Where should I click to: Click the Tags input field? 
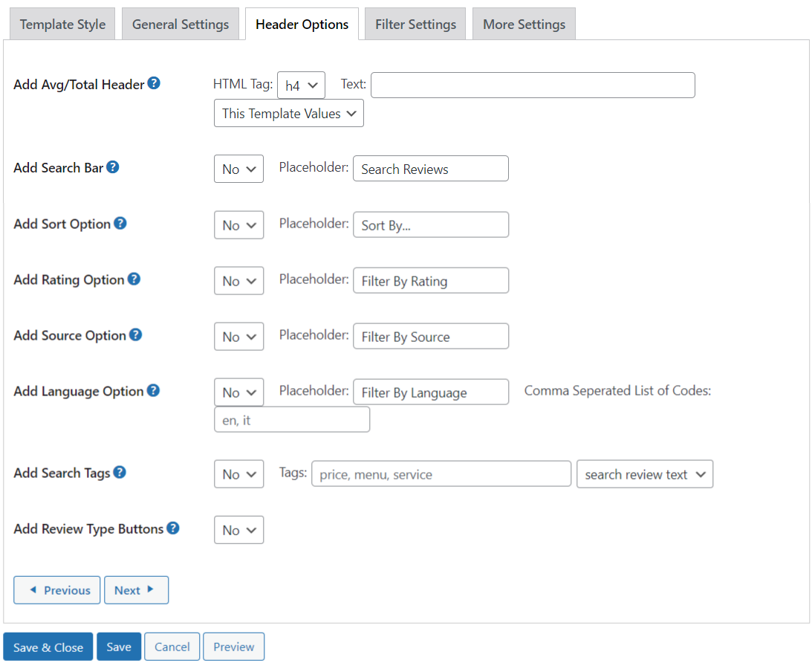click(441, 474)
